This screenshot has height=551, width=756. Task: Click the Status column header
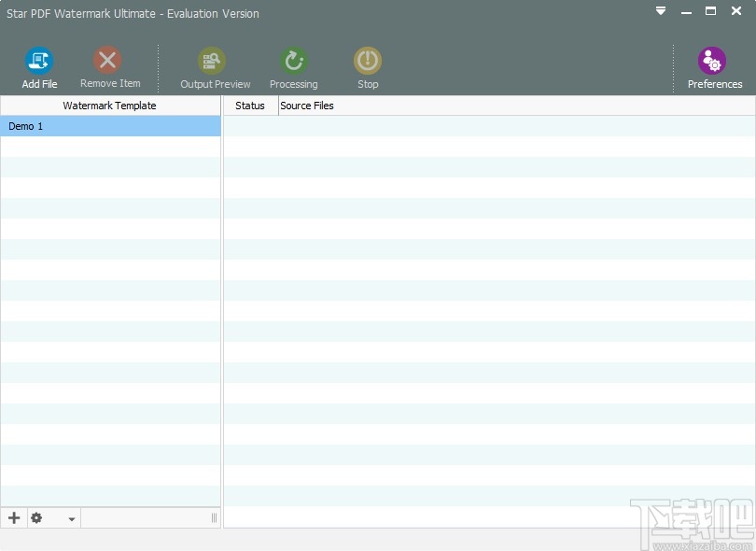pos(250,106)
